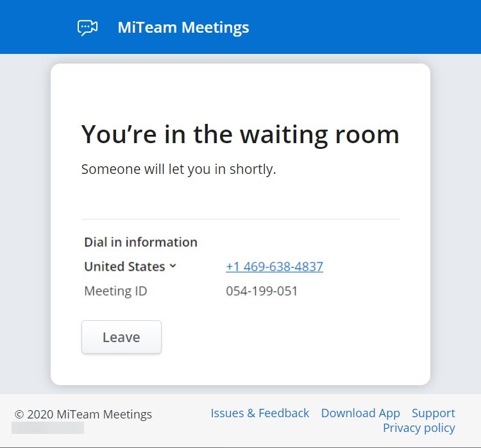This screenshot has height=448, width=481.
Task: Click the gray block below the copyright
Action: click(47, 427)
